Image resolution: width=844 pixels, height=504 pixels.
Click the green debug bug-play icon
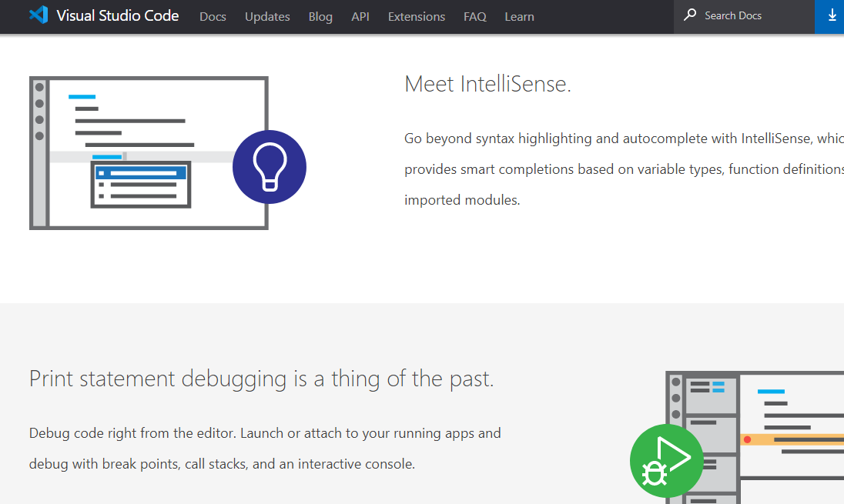[x=666, y=461]
